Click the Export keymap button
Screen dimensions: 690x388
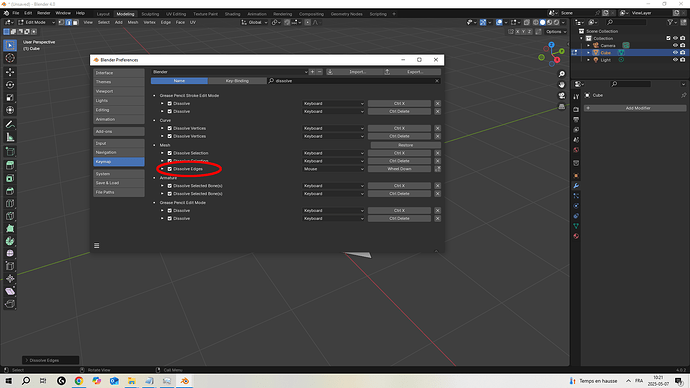tap(412, 72)
